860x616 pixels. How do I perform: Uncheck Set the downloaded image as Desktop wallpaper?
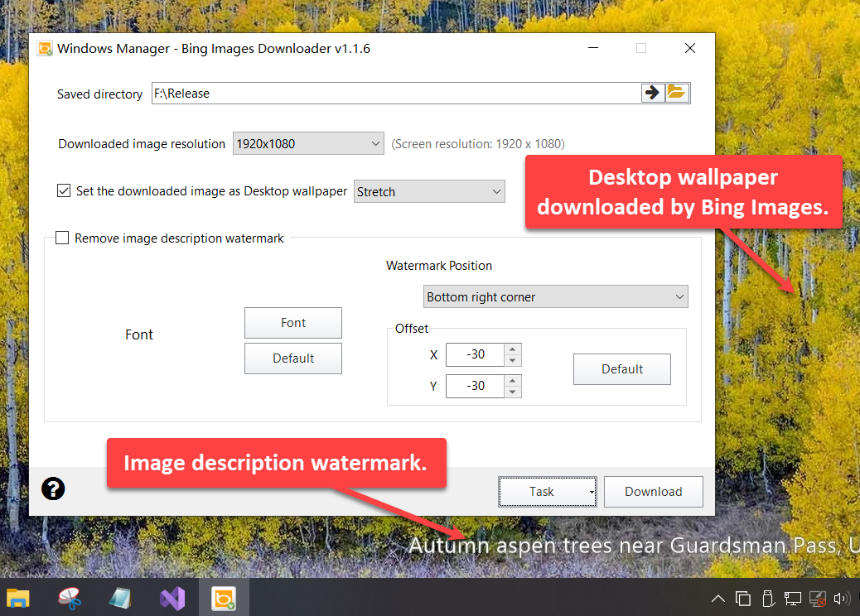coord(64,190)
